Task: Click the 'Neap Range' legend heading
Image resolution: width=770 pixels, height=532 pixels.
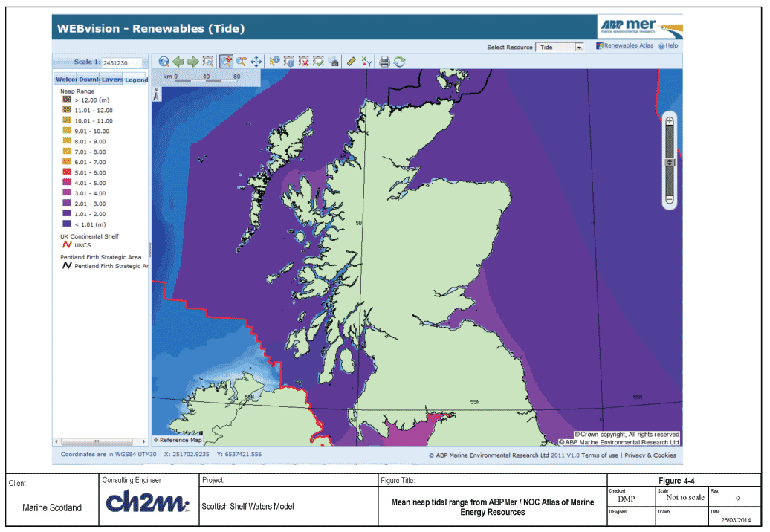Action: [x=77, y=91]
